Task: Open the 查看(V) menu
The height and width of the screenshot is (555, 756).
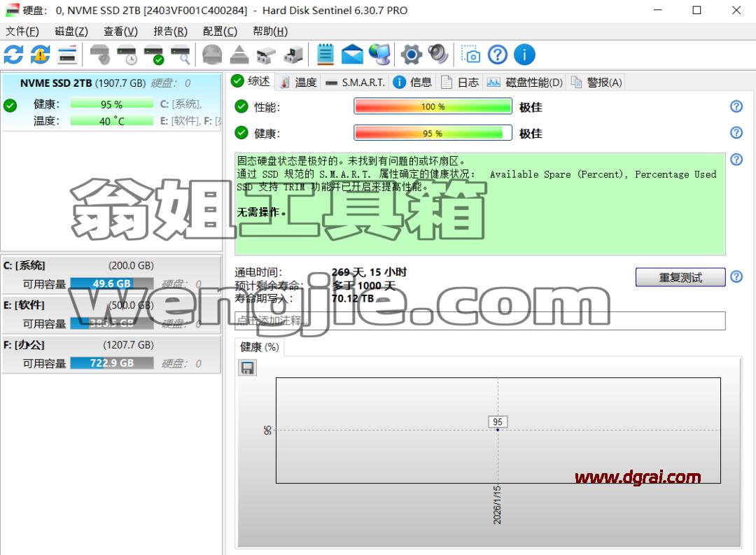Action: [120, 31]
